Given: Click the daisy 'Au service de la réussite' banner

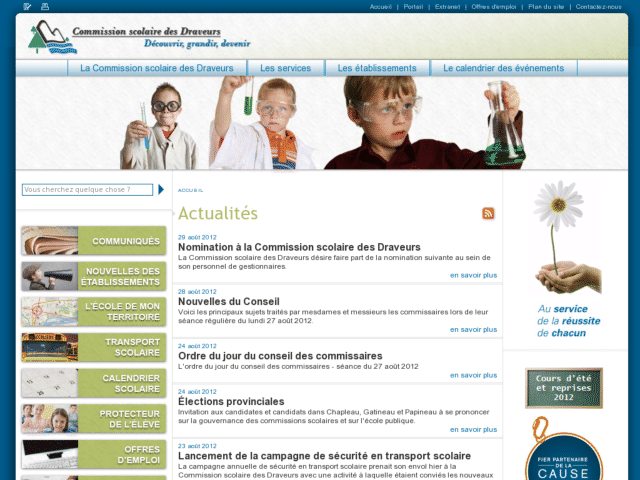Looking at the screenshot, I should click(x=567, y=260).
